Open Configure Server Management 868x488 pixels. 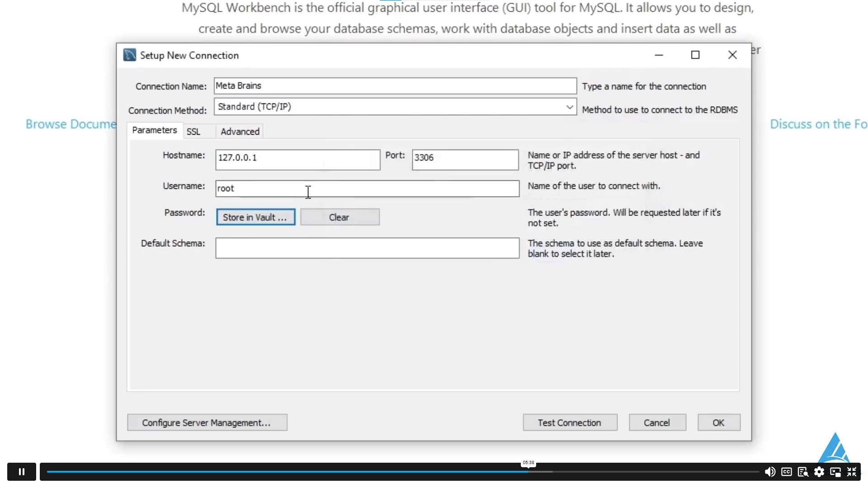(207, 422)
